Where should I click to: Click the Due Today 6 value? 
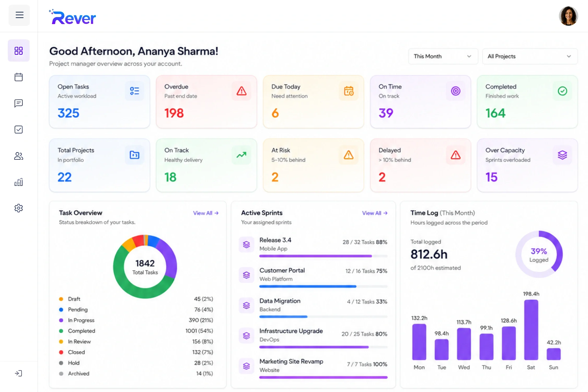(x=275, y=113)
